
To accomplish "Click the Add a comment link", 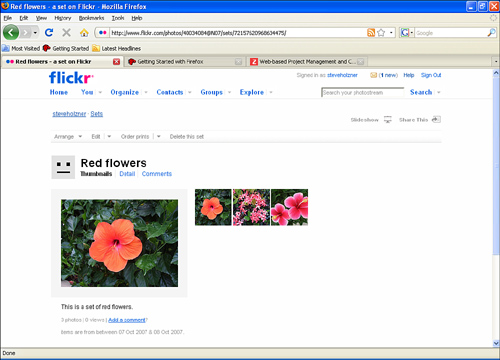I will coord(127,320).
